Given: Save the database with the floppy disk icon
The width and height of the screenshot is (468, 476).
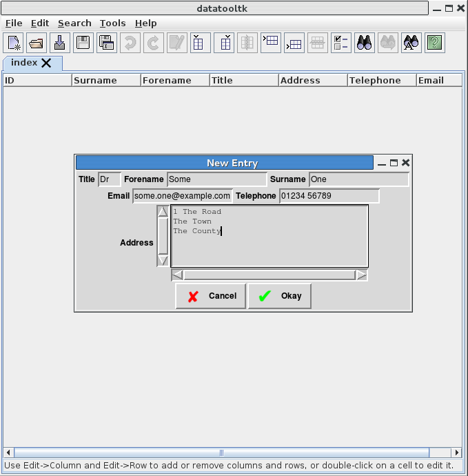Looking at the screenshot, I should (83, 43).
